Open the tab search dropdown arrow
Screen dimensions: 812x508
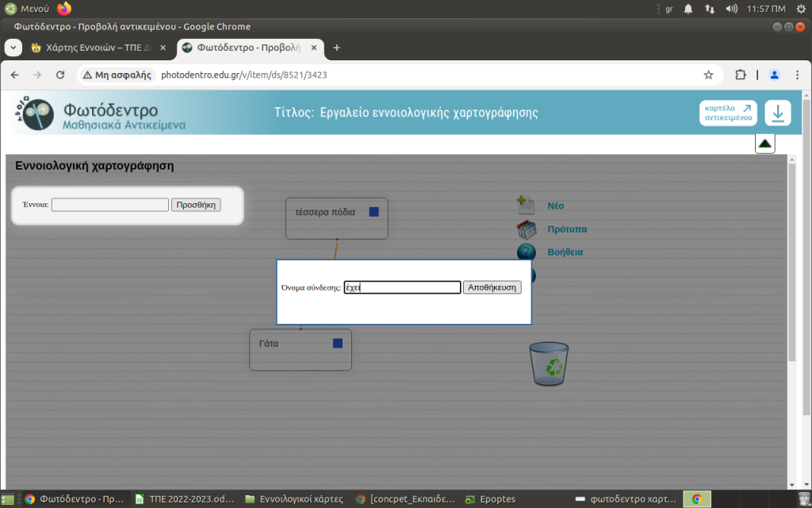point(13,48)
